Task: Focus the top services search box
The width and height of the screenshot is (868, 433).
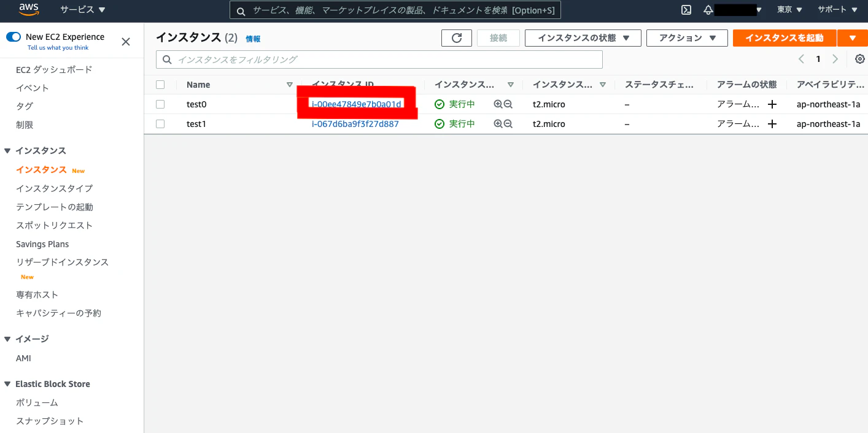Action: [x=395, y=10]
